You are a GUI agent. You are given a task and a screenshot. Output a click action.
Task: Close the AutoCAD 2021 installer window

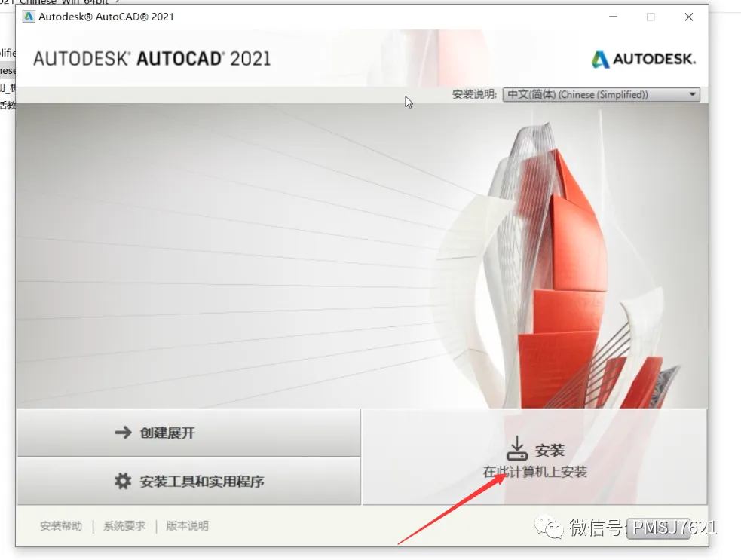click(x=688, y=17)
